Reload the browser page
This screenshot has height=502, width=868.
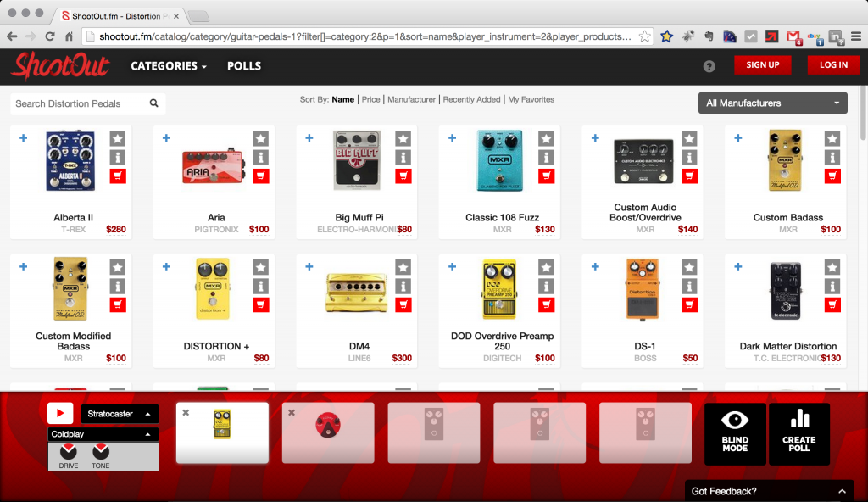pos(50,36)
